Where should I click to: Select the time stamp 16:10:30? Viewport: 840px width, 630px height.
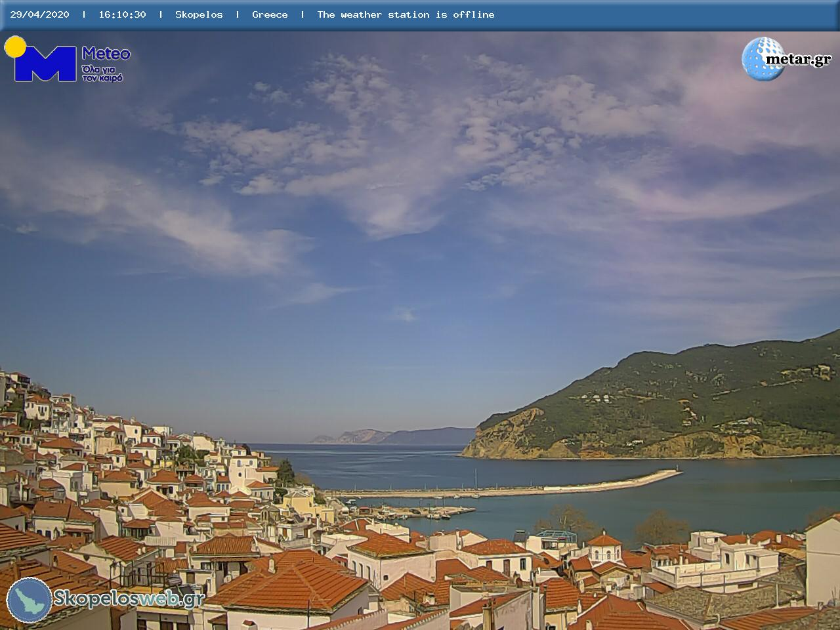pos(122,14)
